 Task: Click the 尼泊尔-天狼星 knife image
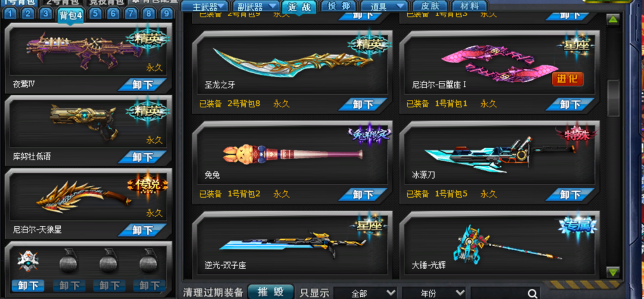point(84,197)
